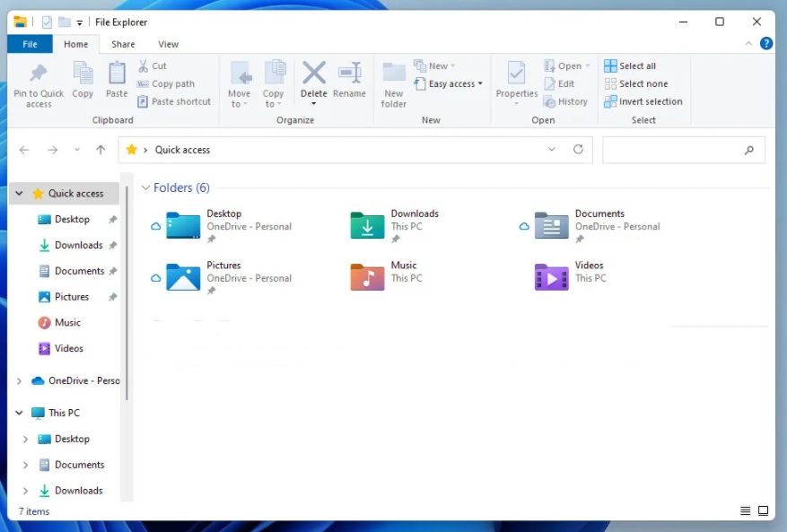This screenshot has height=532, width=787.
Task: Collapse the Quick access section chevron
Action: tap(18, 193)
